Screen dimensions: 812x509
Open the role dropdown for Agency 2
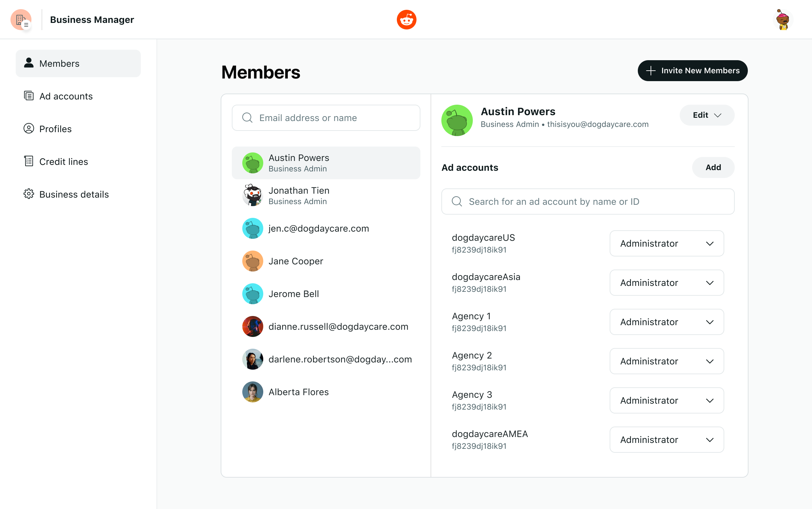667,361
